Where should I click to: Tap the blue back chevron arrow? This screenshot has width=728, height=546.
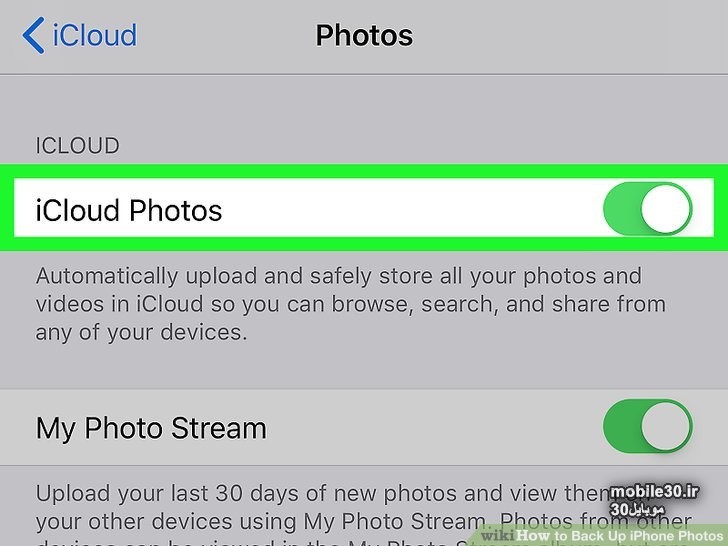pos(33,35)
